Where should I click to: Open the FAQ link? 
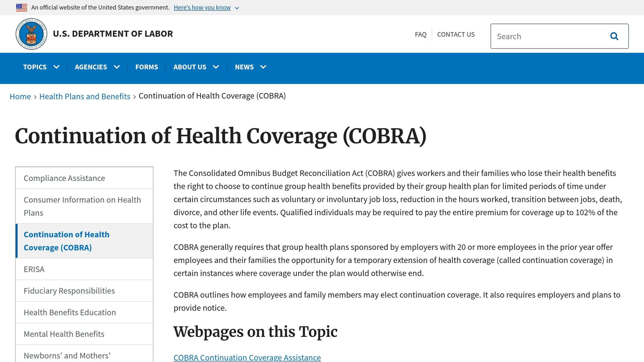(x=421, y=35)
